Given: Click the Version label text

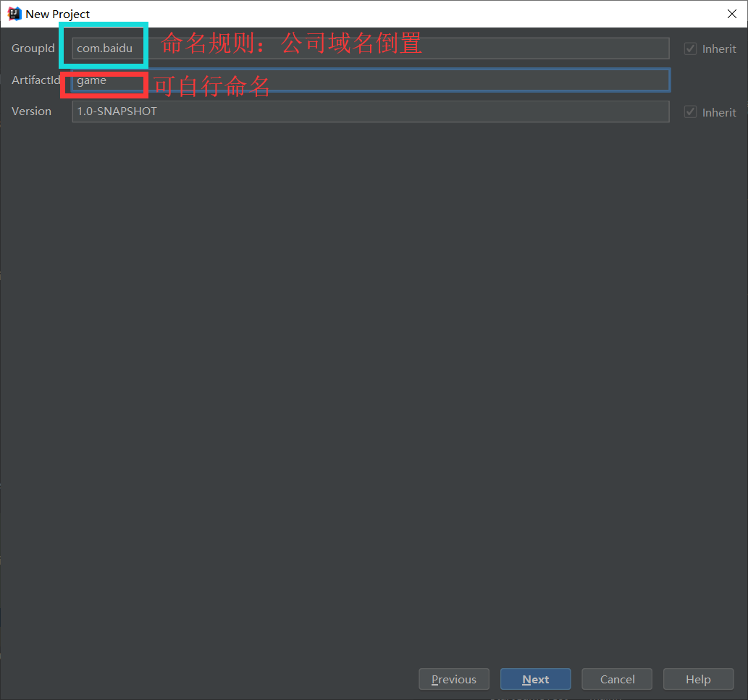Looking at the screenshot, I should 31,111.
